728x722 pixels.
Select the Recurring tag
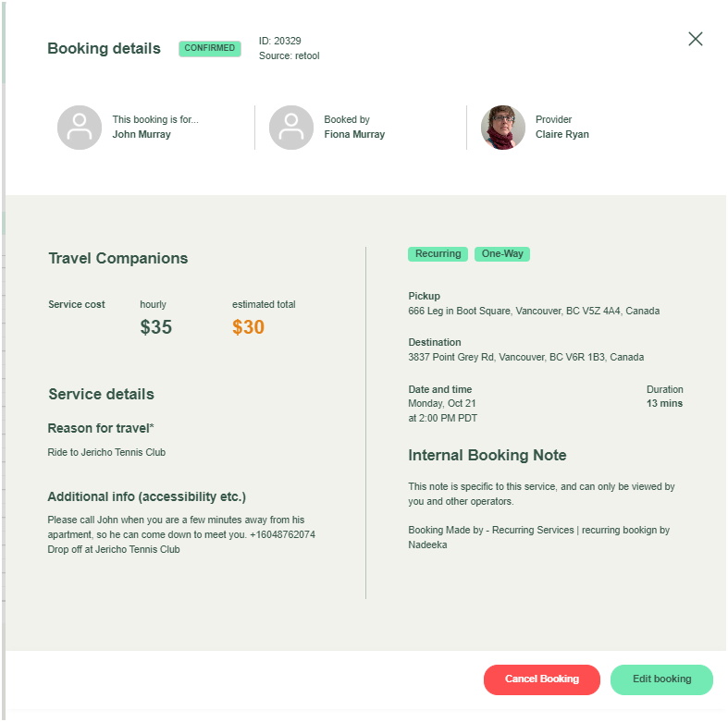[x=438, y=254]
